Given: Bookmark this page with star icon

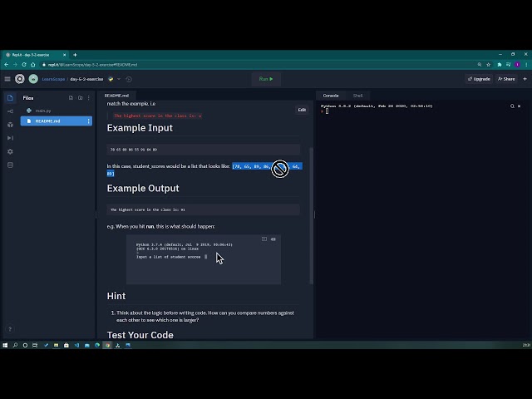Looking at the screenshot, I should (488, 65).
